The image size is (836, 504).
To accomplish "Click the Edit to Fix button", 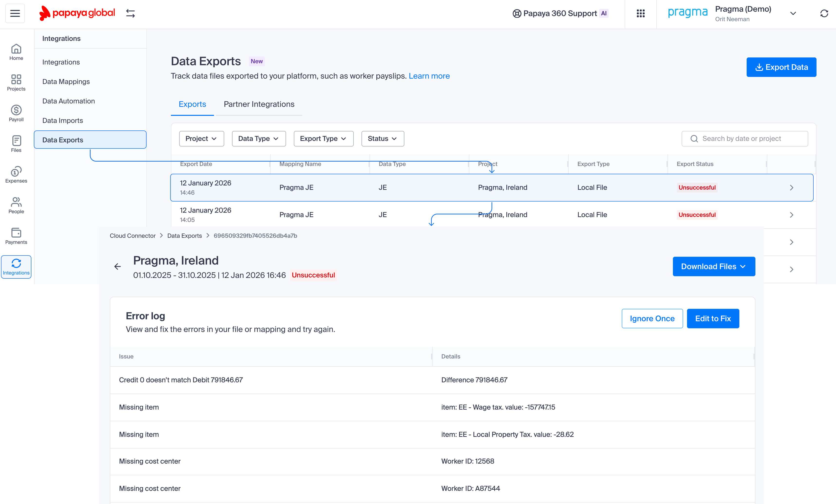I will click(713, 319).
